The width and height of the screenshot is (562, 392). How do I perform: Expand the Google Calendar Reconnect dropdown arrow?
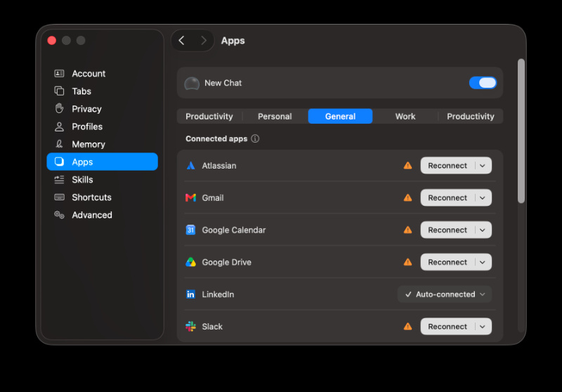[x=483, y=230]
